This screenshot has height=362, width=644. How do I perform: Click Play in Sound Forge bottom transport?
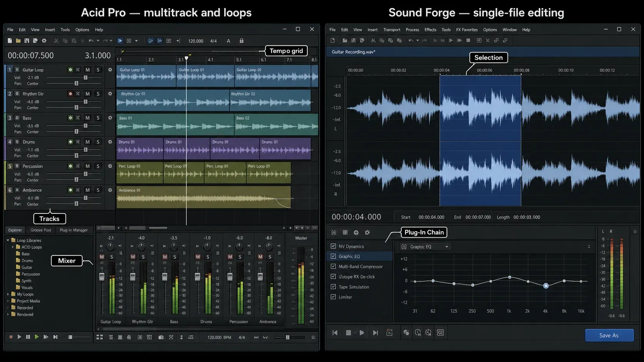pos(362,333)
